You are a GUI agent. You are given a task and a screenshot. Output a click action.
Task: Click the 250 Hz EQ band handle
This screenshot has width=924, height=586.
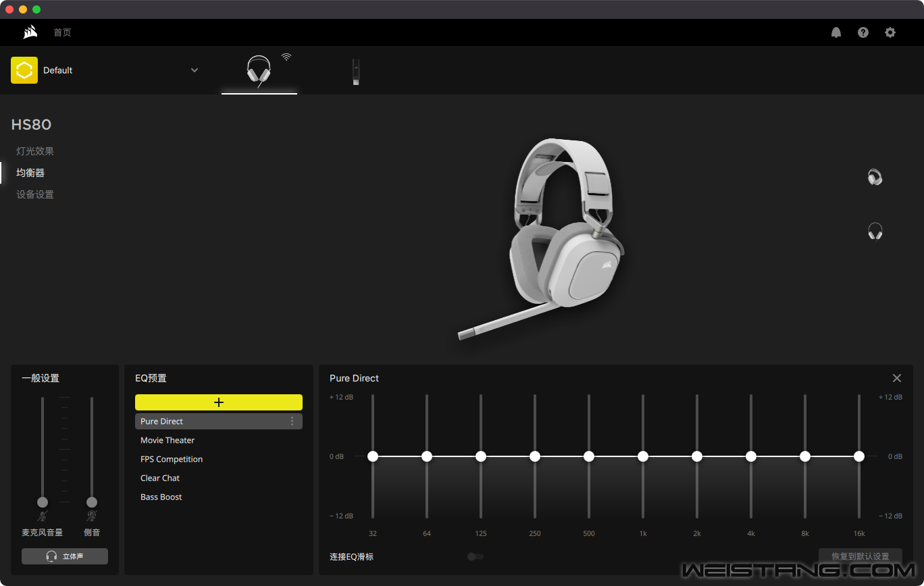[535, 456]
